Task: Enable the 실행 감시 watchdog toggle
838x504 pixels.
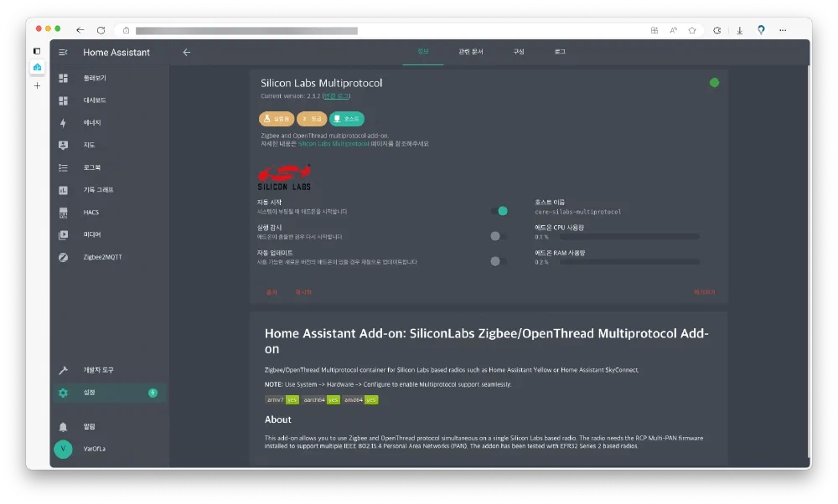Action: coord(499,236)
